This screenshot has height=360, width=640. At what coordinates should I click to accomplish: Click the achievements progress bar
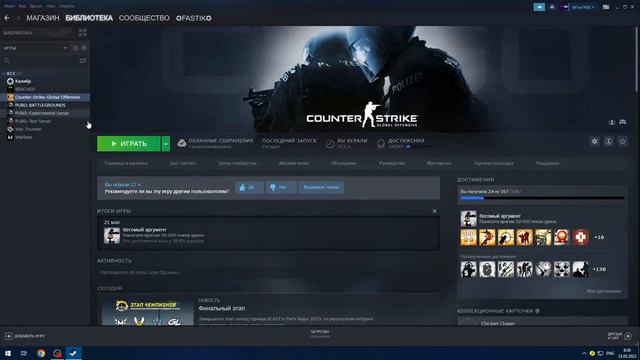coord(542,198)
